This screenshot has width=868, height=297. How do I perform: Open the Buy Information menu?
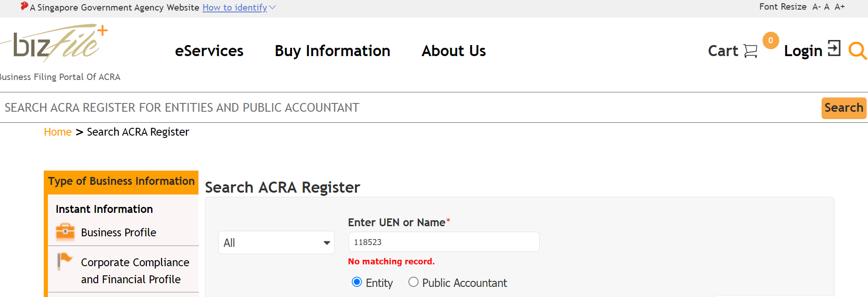point(332,51)
